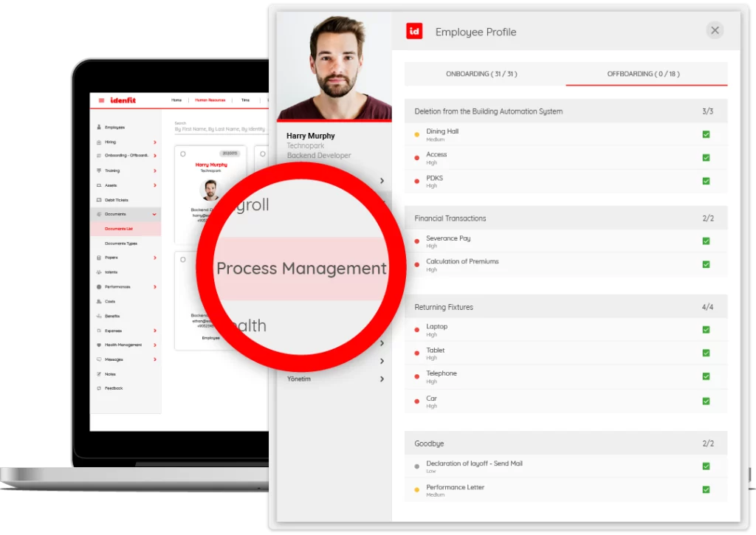The image size is (756, 535).
Task: Click the red id logo icon
Action: [414, 31]
